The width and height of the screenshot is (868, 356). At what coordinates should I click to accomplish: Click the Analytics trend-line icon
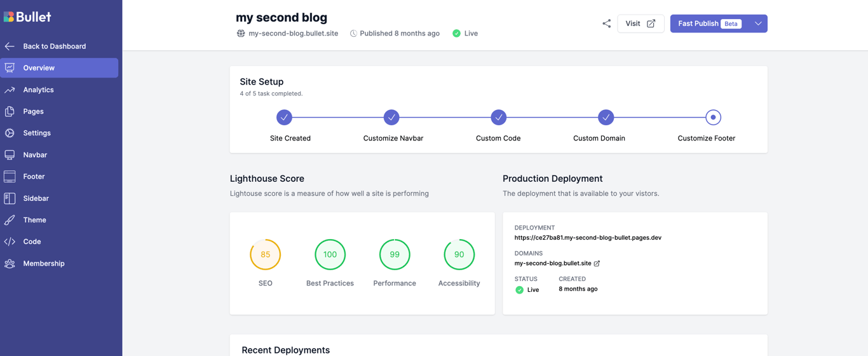coord(10,90)
